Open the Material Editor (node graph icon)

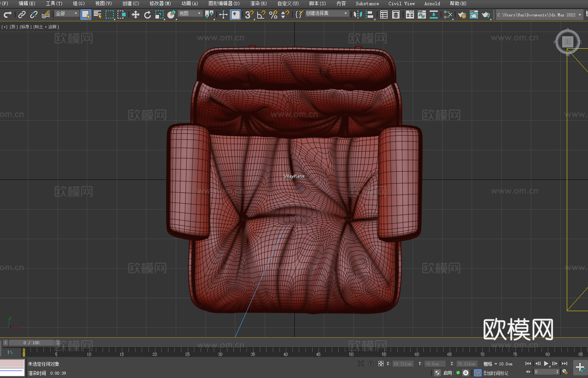[x=448, y=14]
